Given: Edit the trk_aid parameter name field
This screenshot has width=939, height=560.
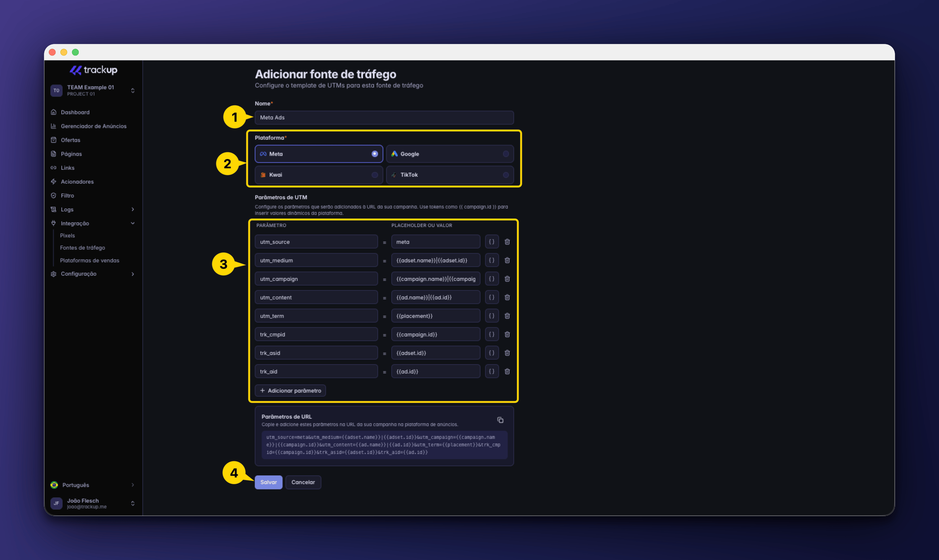Looking at the screenshot, I should [316, 371].
